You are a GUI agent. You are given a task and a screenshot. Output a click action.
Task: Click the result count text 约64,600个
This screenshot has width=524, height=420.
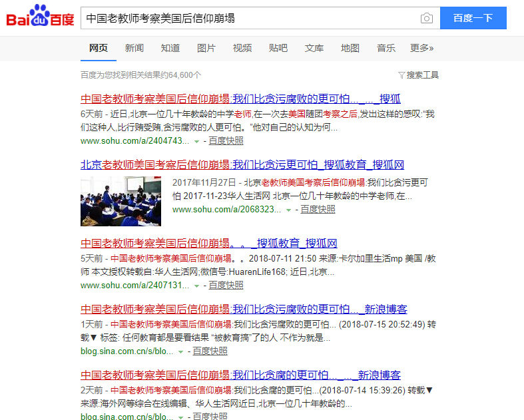(140, 75)
